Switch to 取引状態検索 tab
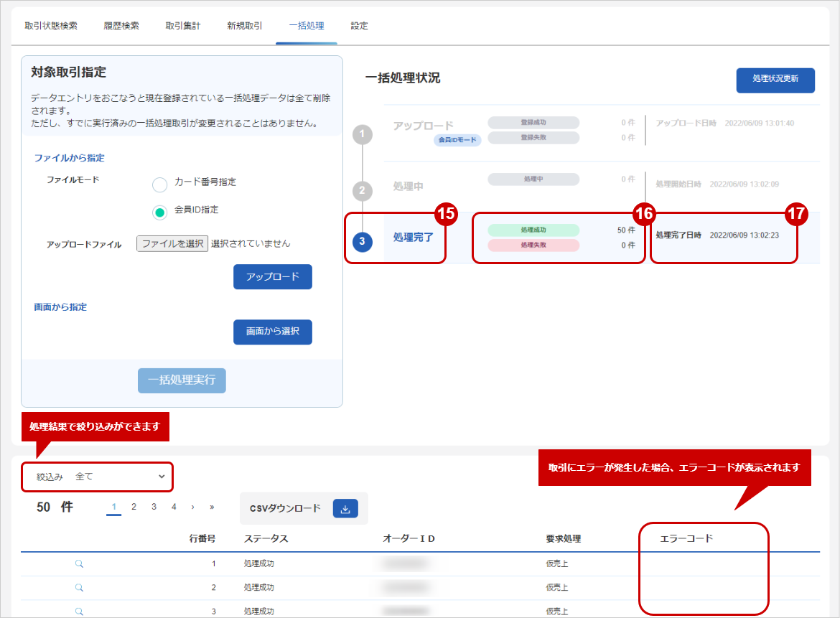This screenshot has height=618, width=840. pos(51,26)
